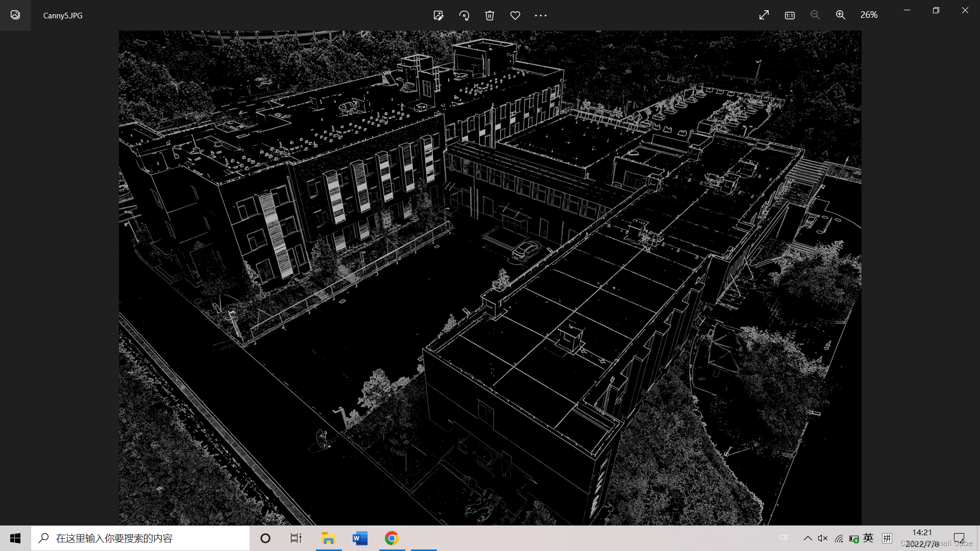Rotate the photo clockwise

[464, 15]
